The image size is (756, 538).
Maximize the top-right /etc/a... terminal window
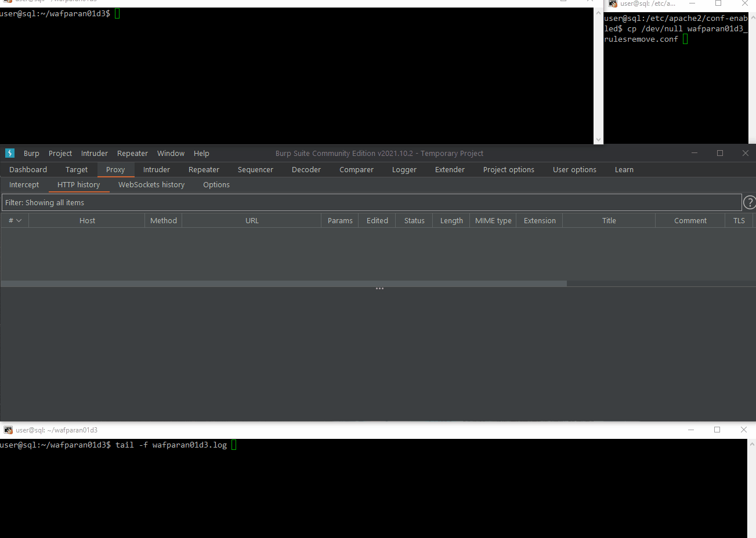point(718,3)
